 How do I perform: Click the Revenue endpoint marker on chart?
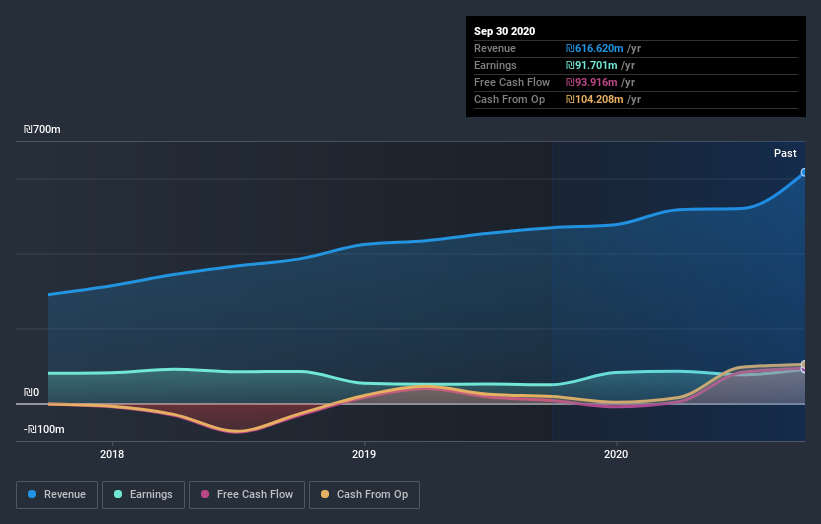804,172
